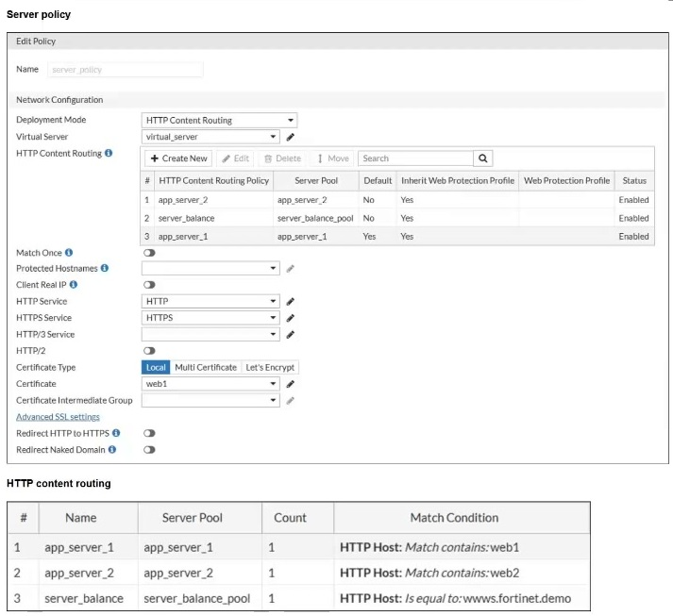Viewport: 673px width, 616px height.
Task: Click the Create New button
Action: (178, 158)
